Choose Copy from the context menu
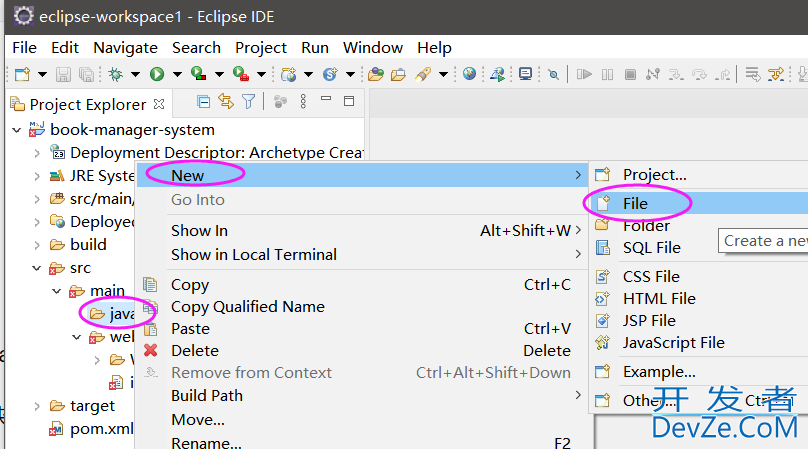The image size is (808, 449). pos(361,285)
